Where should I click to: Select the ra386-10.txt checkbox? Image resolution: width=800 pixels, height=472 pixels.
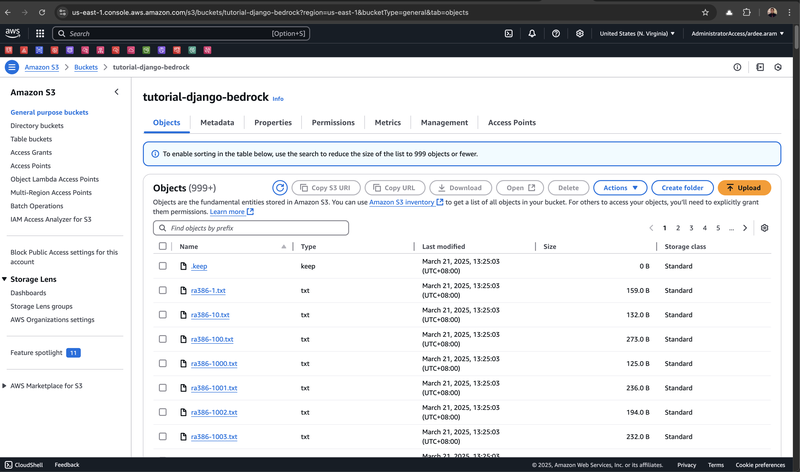[x=163, y=315]
